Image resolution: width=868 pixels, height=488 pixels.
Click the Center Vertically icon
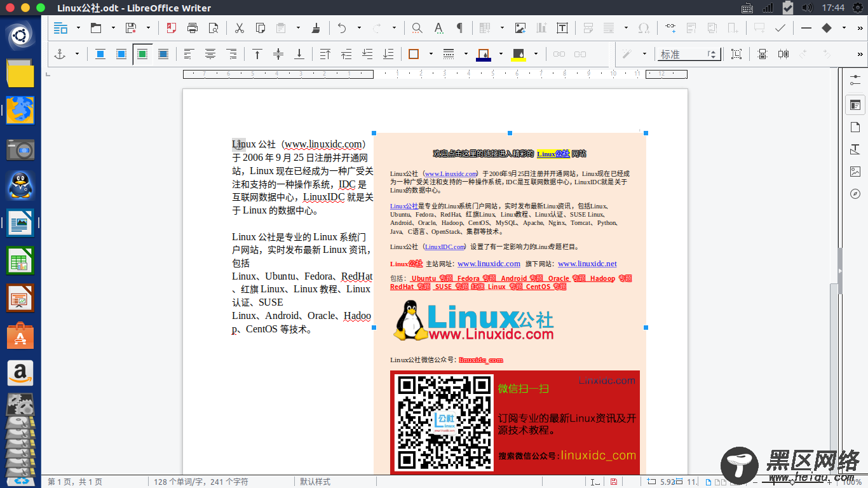click(x=278, y=55)
